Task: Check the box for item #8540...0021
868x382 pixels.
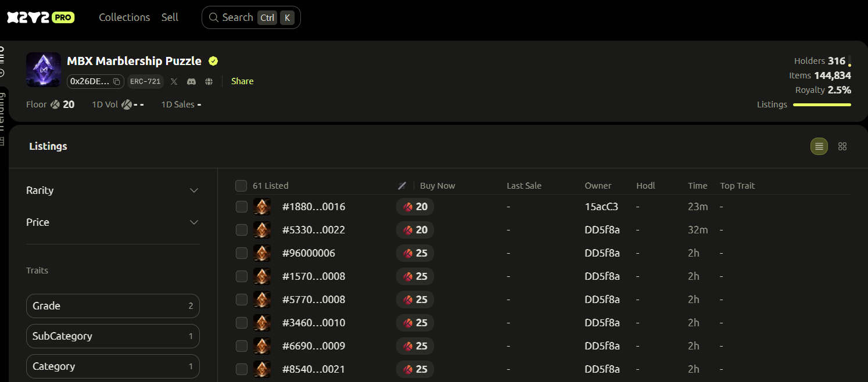Action: (242, 369)
